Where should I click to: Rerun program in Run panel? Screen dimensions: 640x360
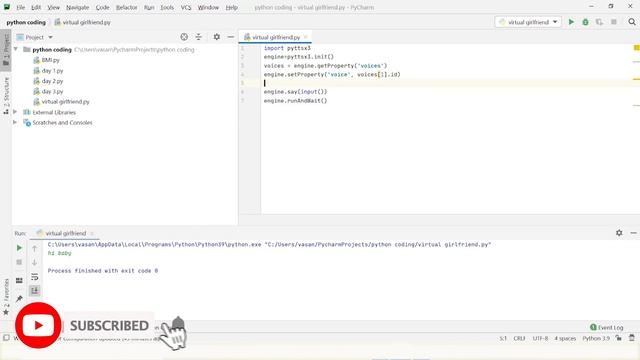coord(19,248)
